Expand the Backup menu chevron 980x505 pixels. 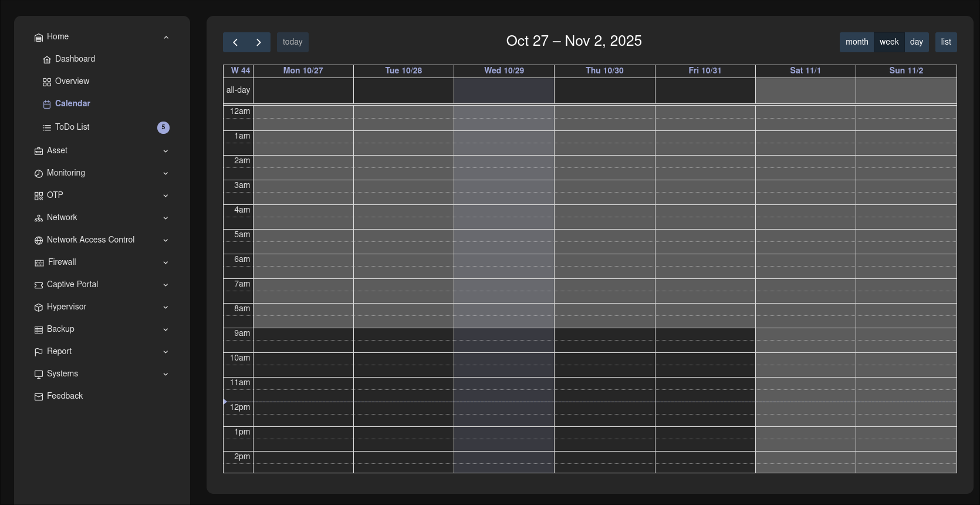(x=165, y=329)
